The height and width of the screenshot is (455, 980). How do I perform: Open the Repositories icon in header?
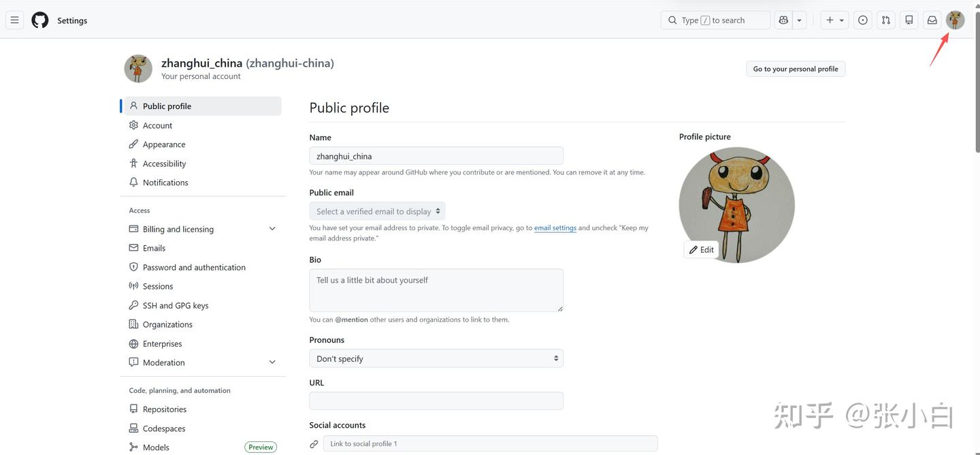click(909, 20)
